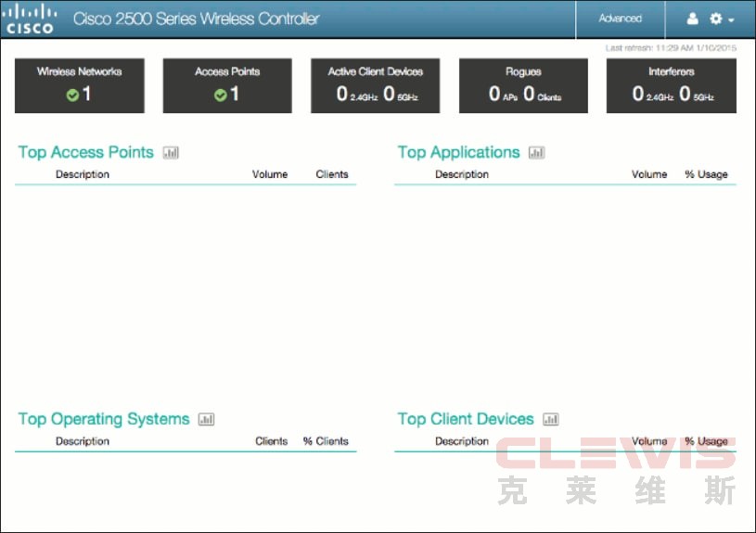
Task: Click Description column in Top Applications
Action: tap(462, 174)
